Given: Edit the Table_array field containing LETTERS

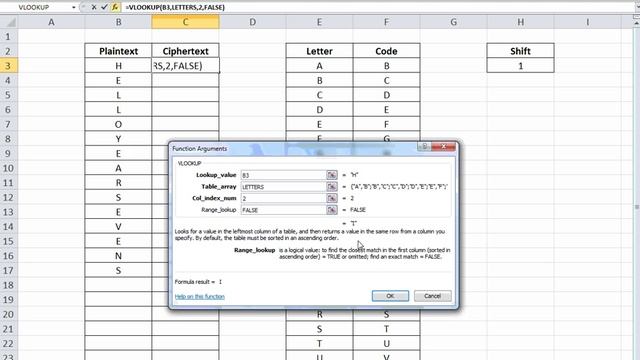Looking at the screenshot, I should [283, 187].
